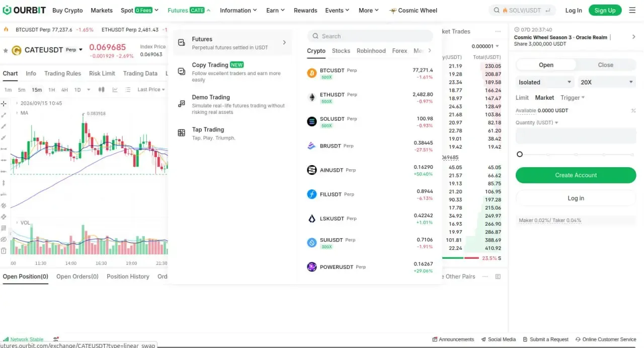Open the Last Price dropdown
Image resolution: width=644 pixels, height=348 pixels.
pyautogui.click(x=151, y=90)
